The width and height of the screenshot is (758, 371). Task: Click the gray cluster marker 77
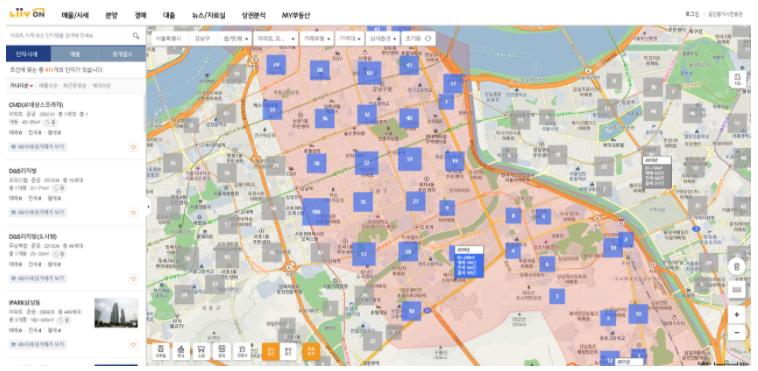pos(168,208)
